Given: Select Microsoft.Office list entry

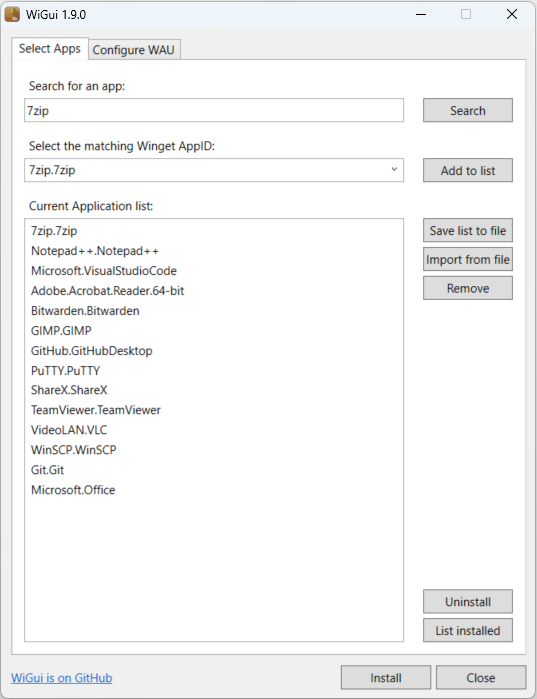Looking at the screenshot, I should (214, 490).
